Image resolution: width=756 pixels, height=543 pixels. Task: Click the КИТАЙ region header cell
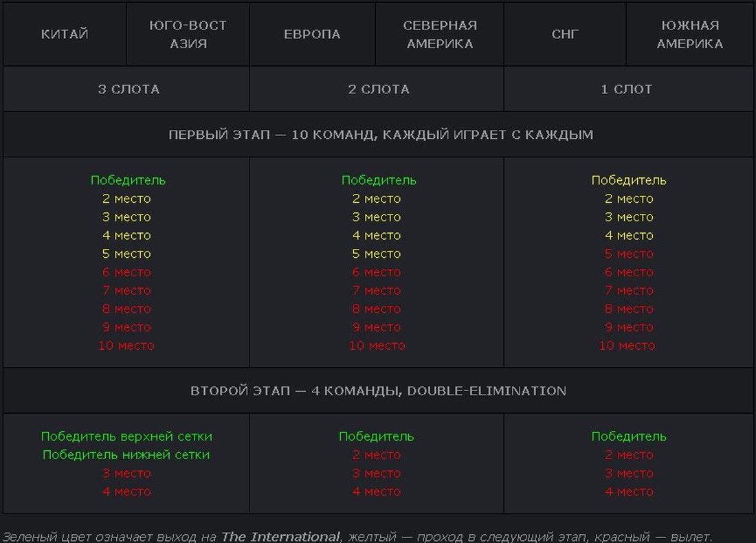click(x=65, y=34)
